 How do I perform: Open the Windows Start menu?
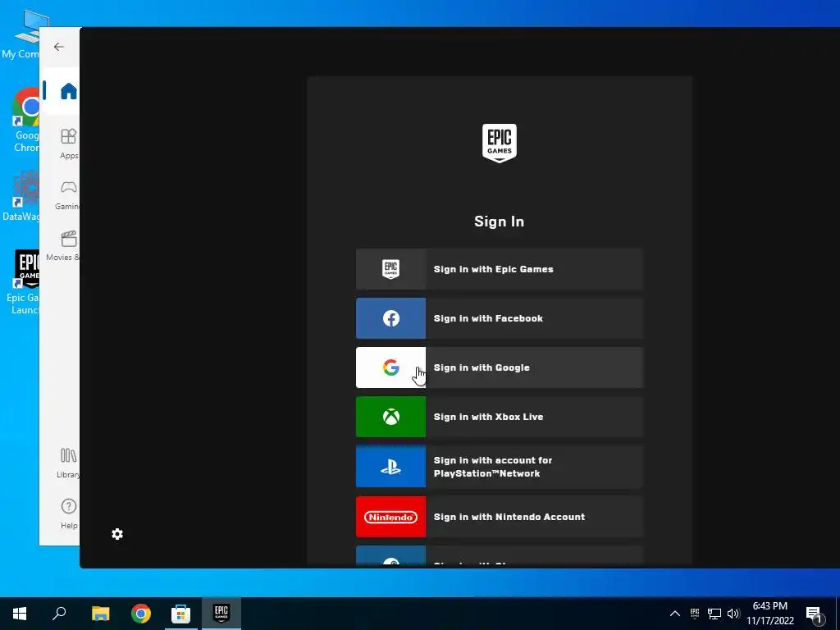(20, 614)
